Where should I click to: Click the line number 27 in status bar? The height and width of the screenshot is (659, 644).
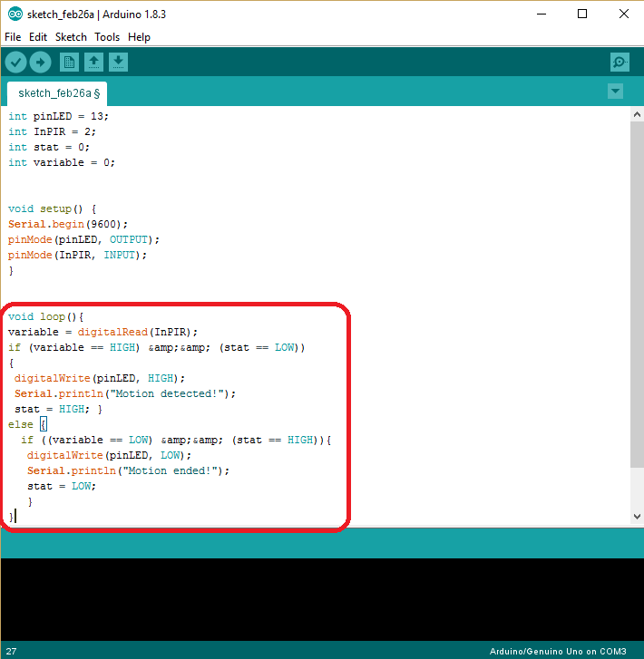pyautogui.click(x=12, y=651)
